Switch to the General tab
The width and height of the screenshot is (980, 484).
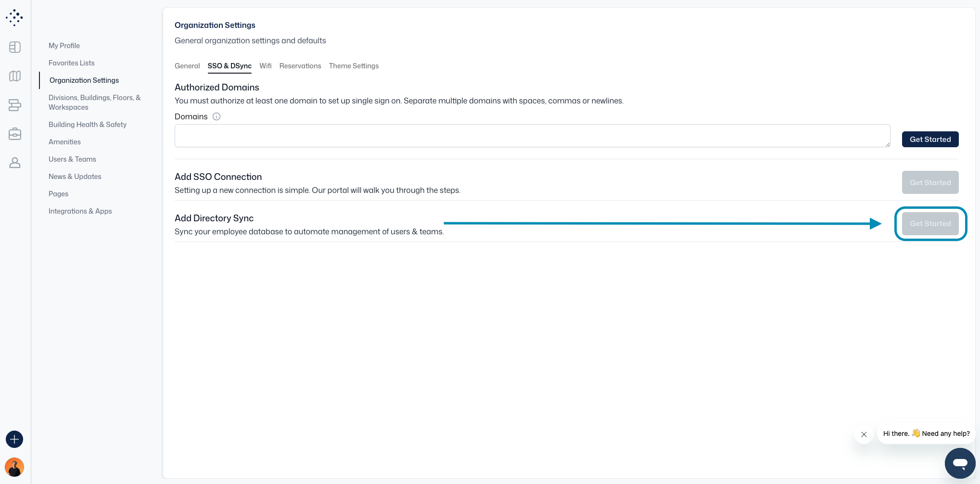pyautogui.click(x=187, y=66)
